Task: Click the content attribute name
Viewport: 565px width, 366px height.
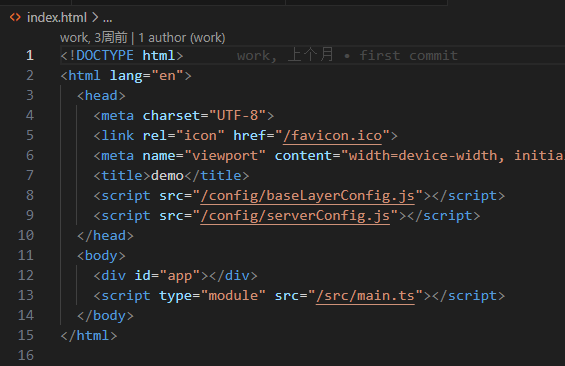Action: click(x=303, y=156)
